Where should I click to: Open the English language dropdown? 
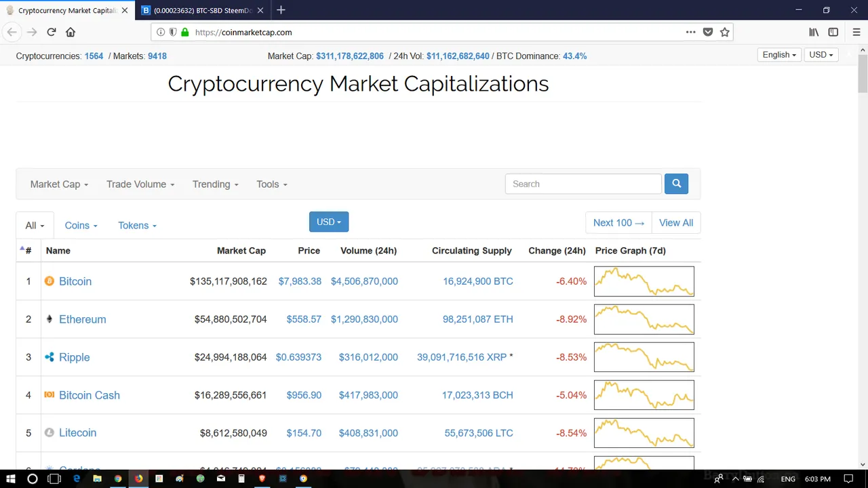[x=779, y=55]
